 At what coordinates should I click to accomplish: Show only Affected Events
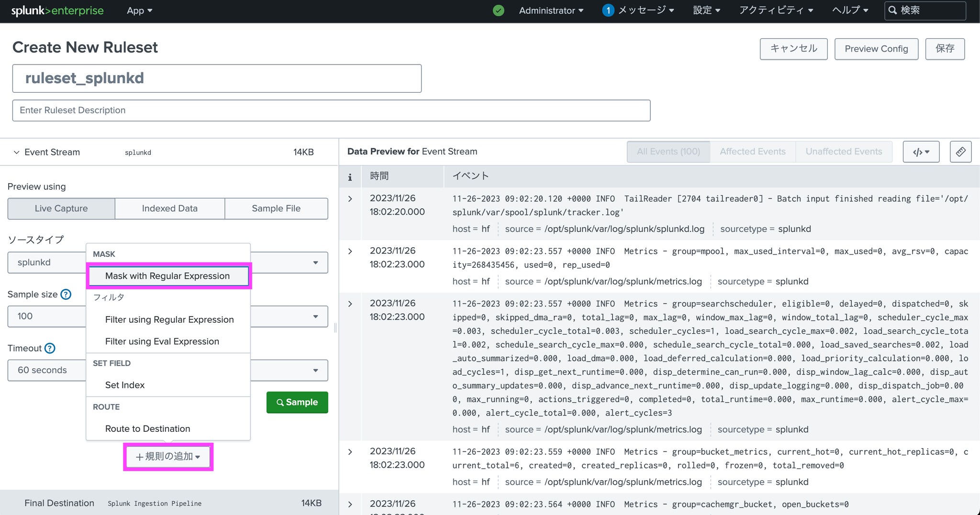pyautogui.click(x=752, y=152)
